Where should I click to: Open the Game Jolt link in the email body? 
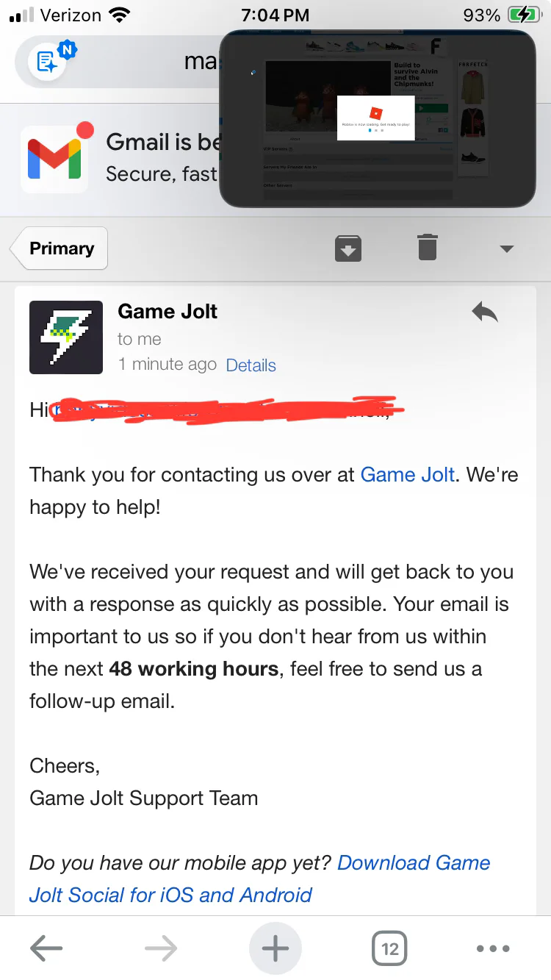[408, 475]
